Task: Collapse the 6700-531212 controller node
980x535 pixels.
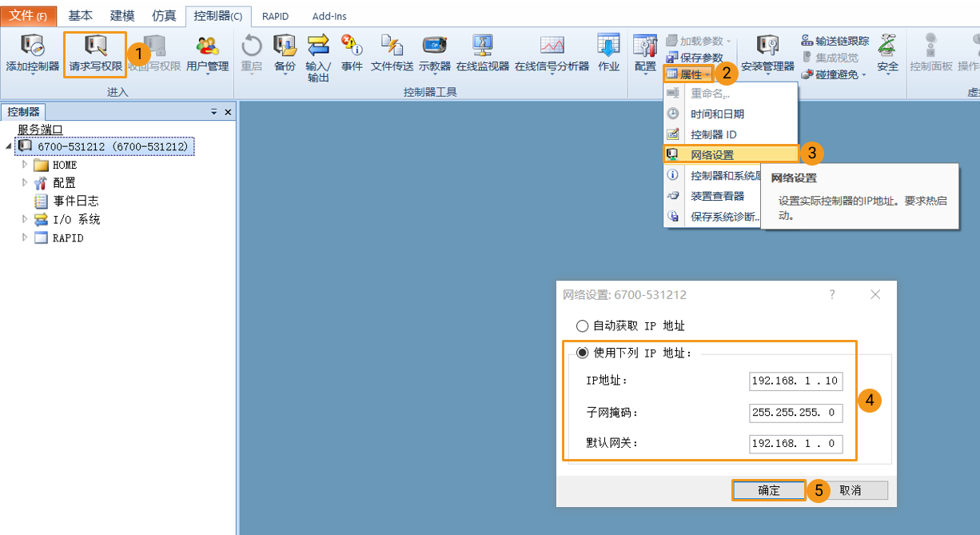Action: (6, 146)
